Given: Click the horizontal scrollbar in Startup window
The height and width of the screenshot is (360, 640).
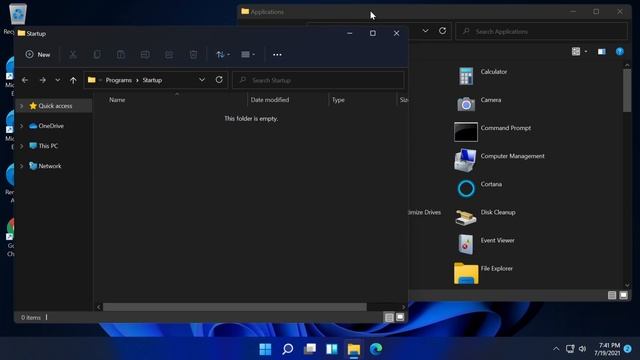Looking at the screenshot, I should pyautogui.click(x=235, y=307).
